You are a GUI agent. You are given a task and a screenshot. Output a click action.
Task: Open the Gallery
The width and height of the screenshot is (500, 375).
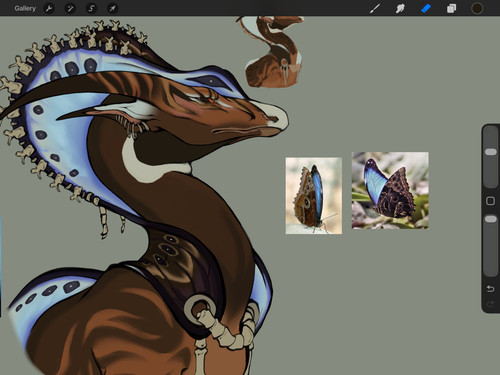click(25, 8)
